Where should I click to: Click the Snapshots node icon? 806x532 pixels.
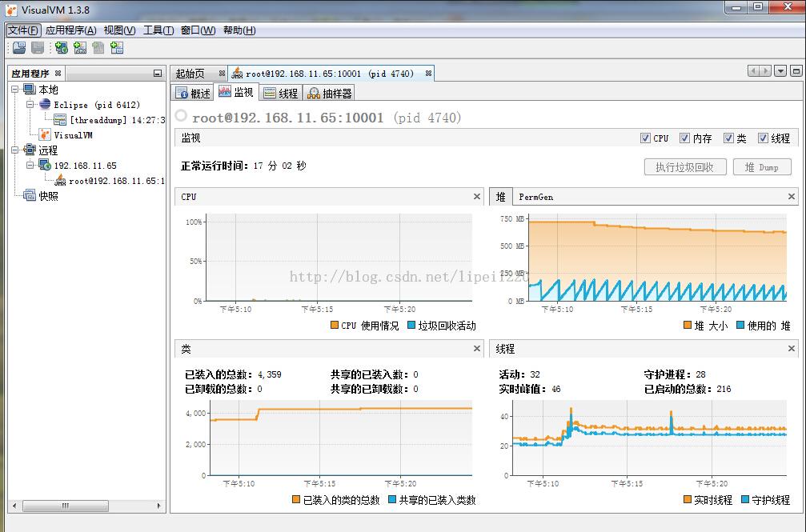coord(30,195)
